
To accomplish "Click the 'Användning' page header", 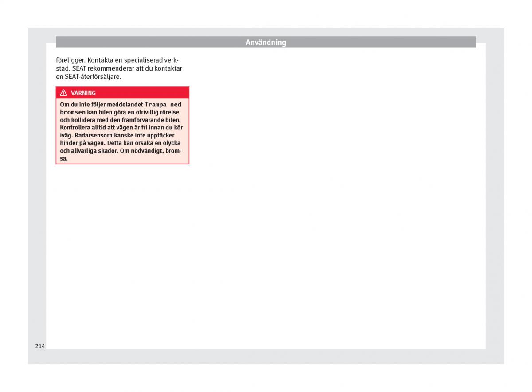I will tap(266, 43).
